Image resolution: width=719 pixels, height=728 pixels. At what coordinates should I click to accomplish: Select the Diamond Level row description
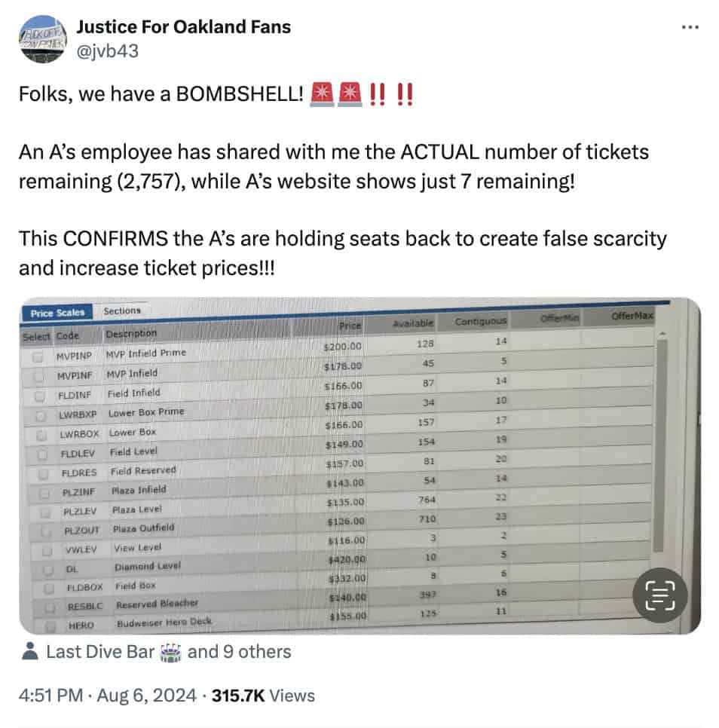click(148, 566)
